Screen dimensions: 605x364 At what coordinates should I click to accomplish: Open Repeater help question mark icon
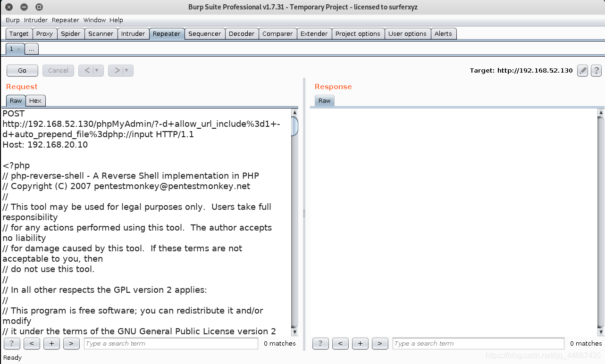point(596,71)
